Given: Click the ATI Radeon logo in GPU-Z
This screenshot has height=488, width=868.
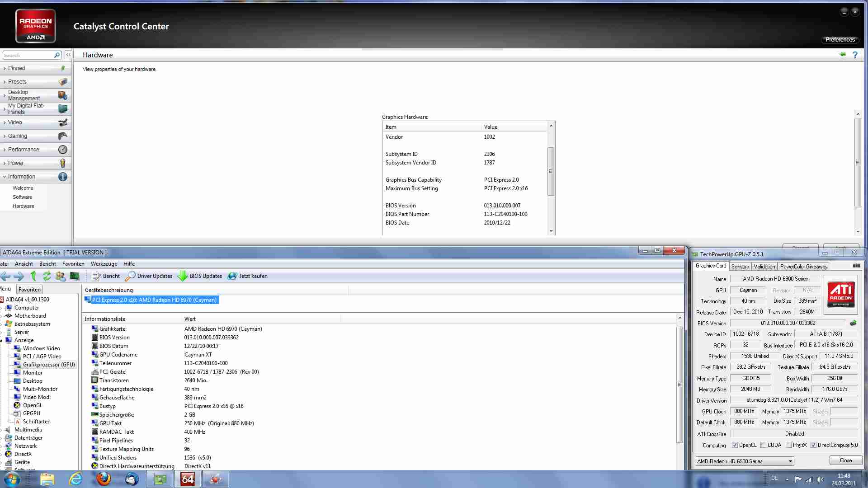Looking at the screenshot, I should [x=841, y=294].
